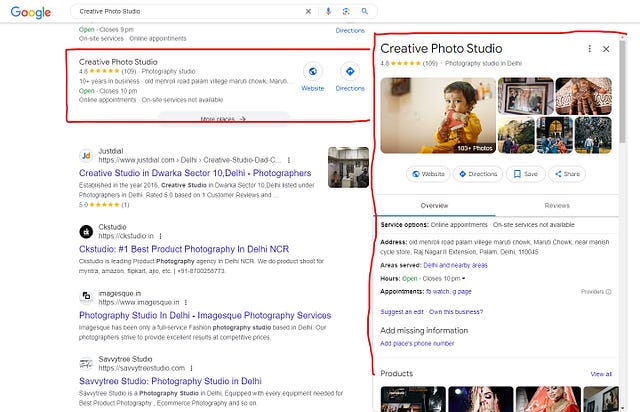Expand More places list
The image size is (640, 412).
pyautogui.click(x=223, y=119)
